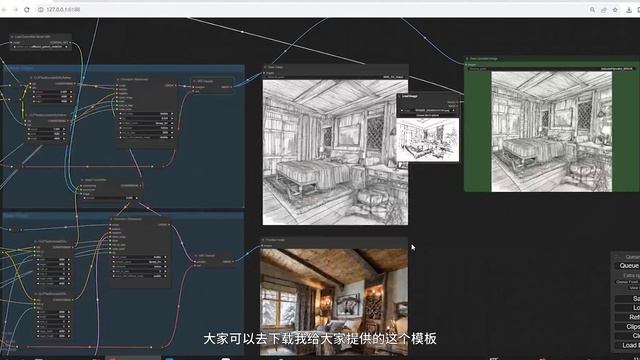Click 'choose file to upload' in Load Image
The height and width of the screenshot is (360, 640).
(x=427, y=116)
